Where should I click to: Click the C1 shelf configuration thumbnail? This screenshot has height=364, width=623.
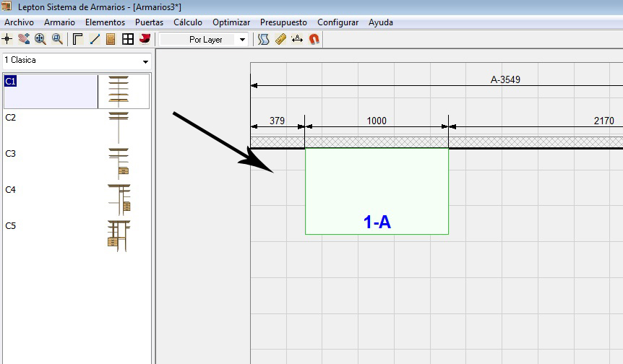click(x=119, y=91)
